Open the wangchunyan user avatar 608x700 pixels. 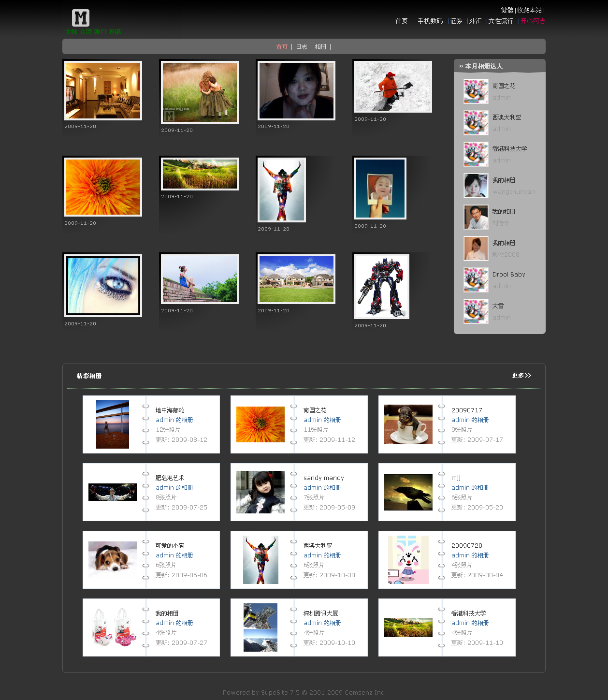(476, 186)
